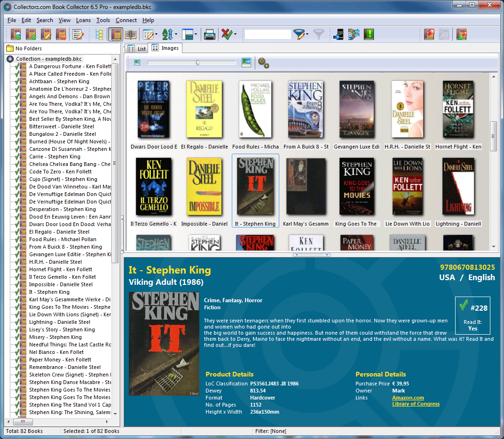Viewport: 504px width, 439px height.
Task: Open the Loans menu
Action: [x=83, y=20]
